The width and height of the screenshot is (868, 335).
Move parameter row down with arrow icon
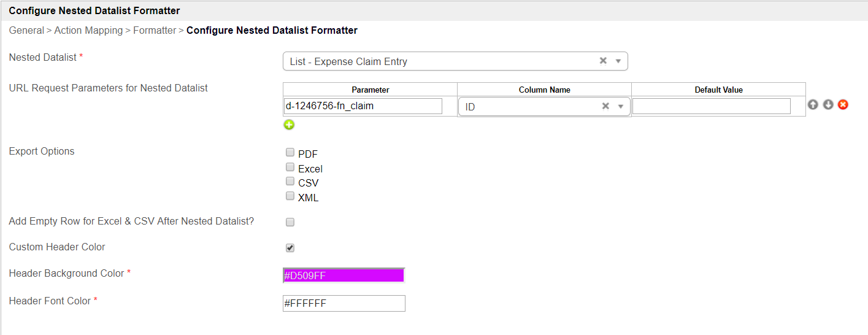(828, 105)
